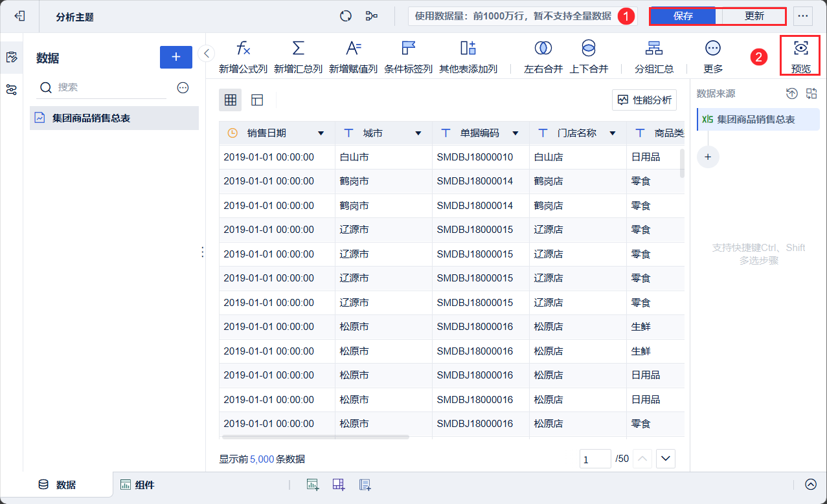Add 条件标签列 conditional label column
The width and height of the screenshot is (827, 504).
(x=408, y=49)
